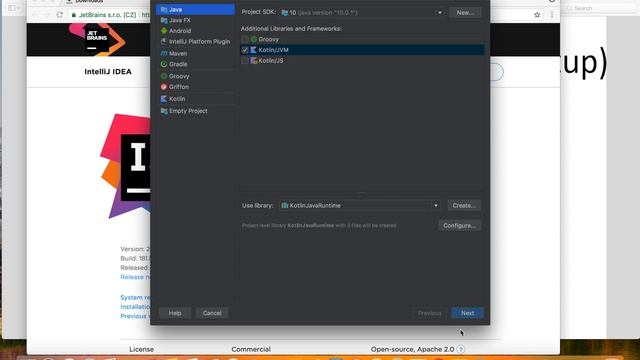Select the Kotlin/JVM row label
Screen dimensions: 640x360
[x=273, y=50]
